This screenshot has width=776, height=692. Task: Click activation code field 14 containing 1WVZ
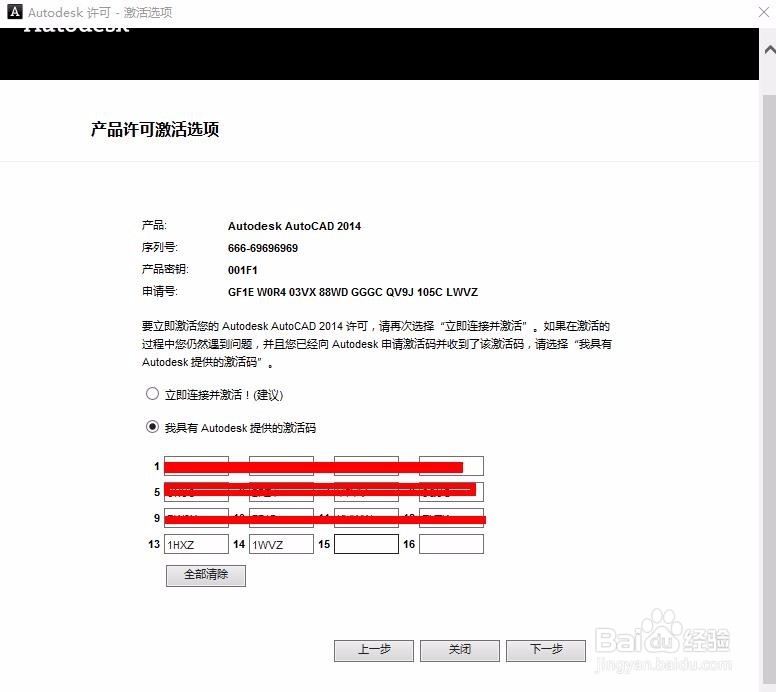[x=281, y=544]
